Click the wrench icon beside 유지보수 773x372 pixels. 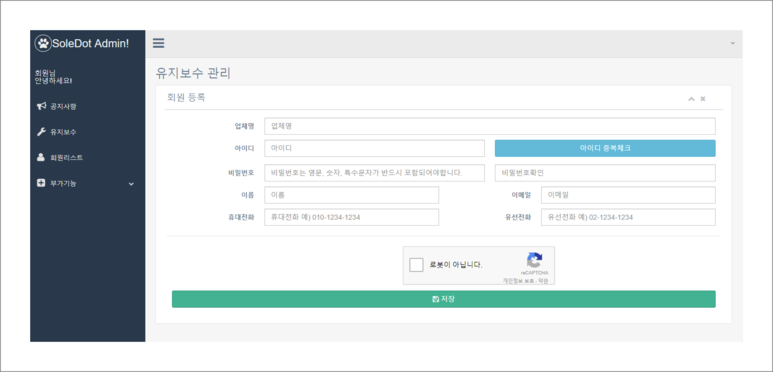[41, 132]
